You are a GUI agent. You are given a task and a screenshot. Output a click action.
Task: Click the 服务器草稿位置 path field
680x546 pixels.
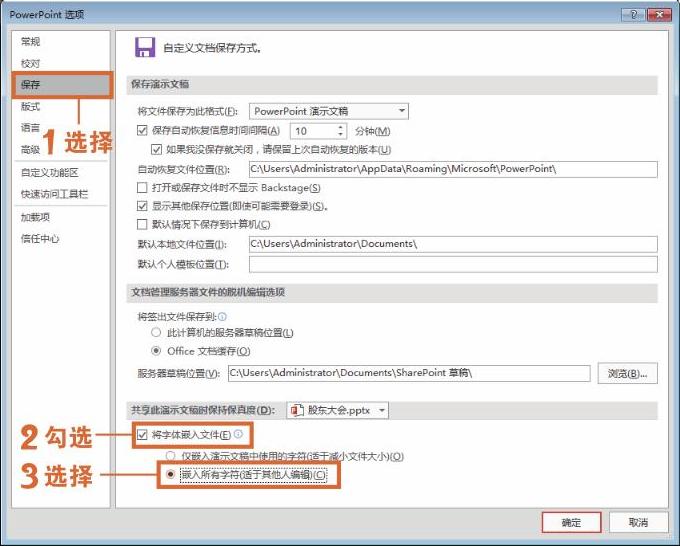pyautogui.click(x=409, y=373)
